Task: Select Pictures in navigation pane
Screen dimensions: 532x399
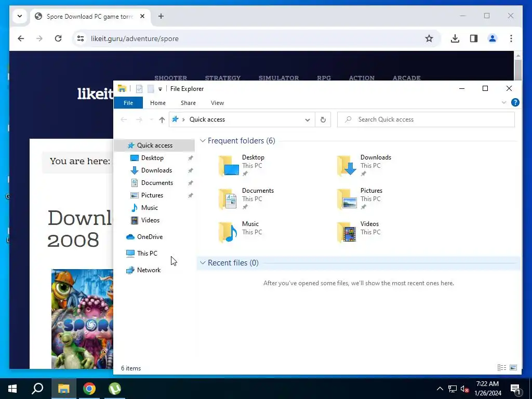Action: (152, 195)
